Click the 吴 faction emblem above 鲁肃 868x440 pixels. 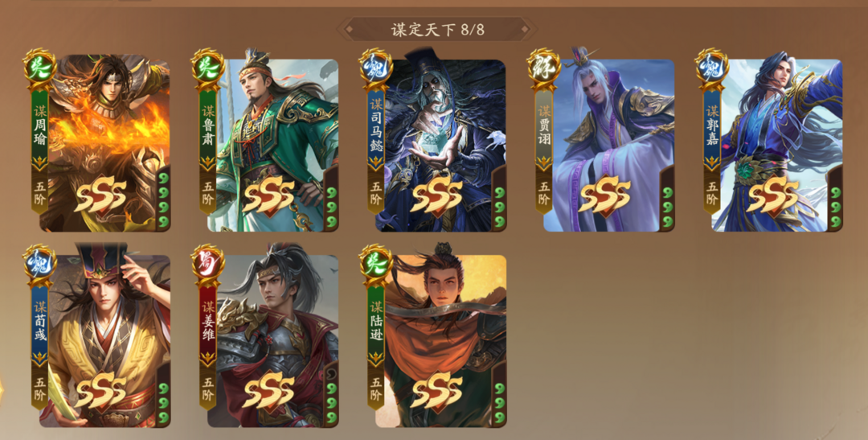[208, 67]
